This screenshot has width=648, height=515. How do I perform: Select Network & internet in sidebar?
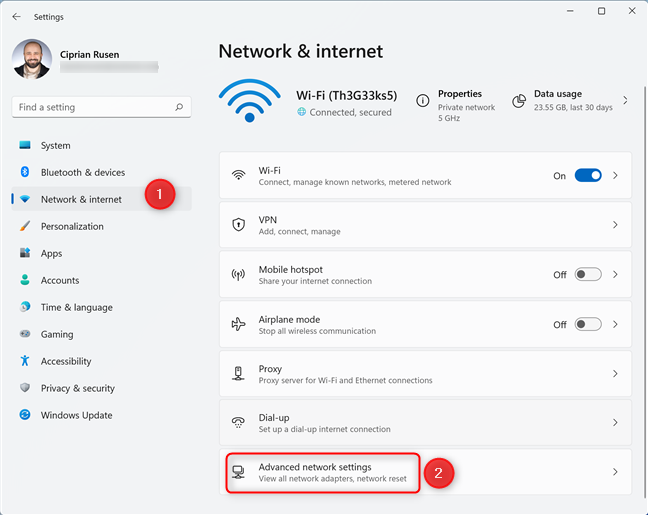pyautogui.click(x=101, y=199)
